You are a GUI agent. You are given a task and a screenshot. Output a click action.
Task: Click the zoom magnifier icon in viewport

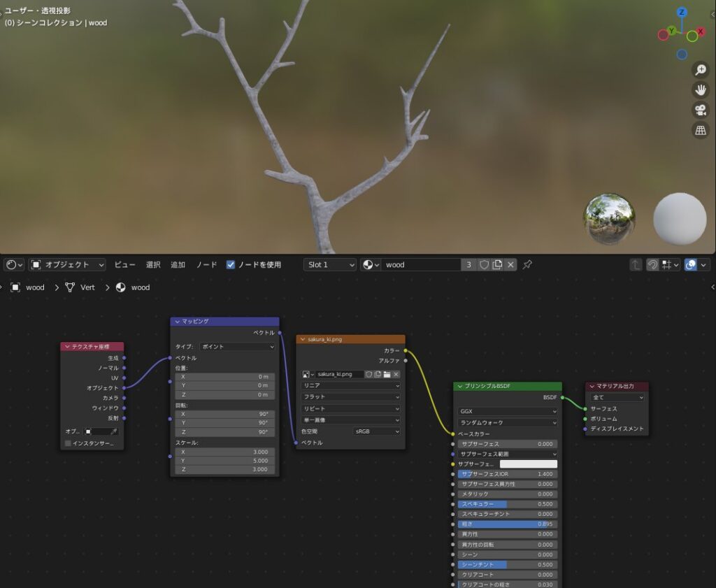click(700, 70)
